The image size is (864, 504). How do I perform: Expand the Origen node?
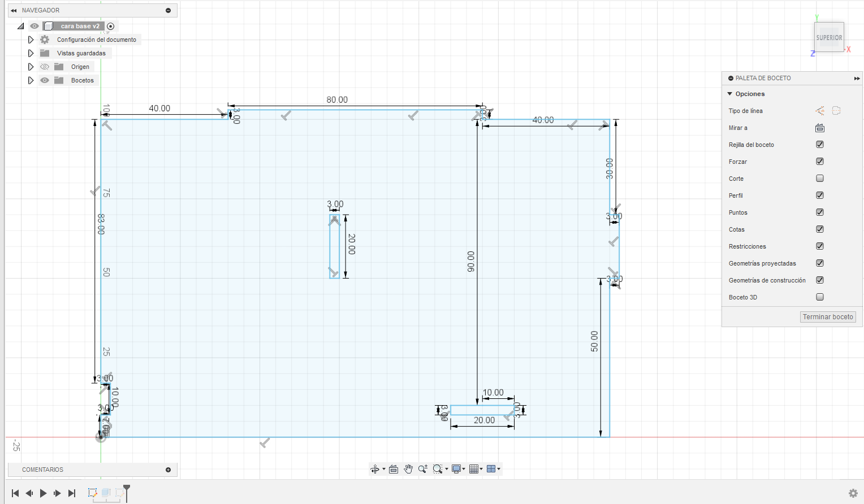tap(31, 67)
